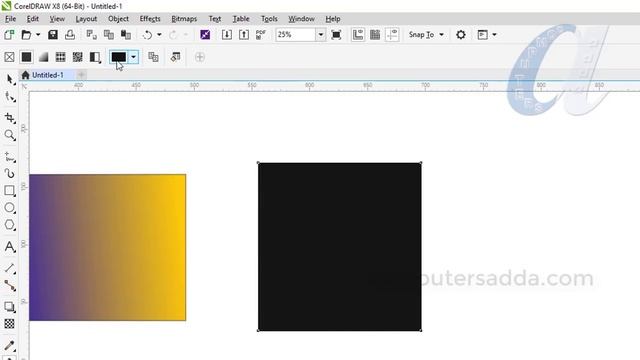The height and width of the screenshot is (360, 640).
Task: Open the Table menu
Action: [x=241, y=19]
